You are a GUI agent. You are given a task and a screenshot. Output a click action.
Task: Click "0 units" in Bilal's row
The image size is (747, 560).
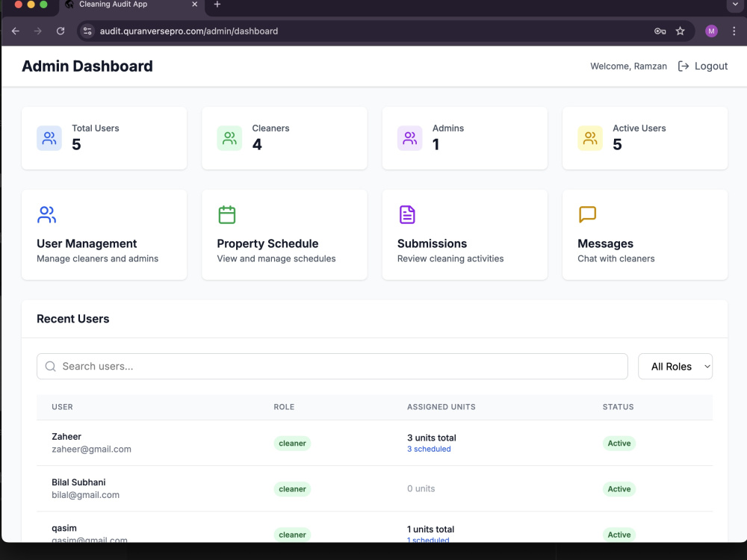click(x=421, y=488)
